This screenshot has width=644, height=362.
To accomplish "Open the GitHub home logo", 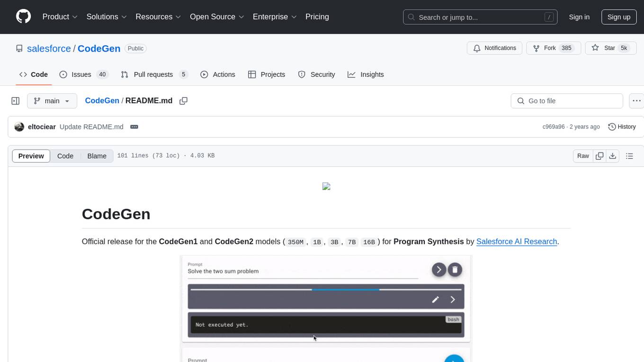I will pos(23,17).
